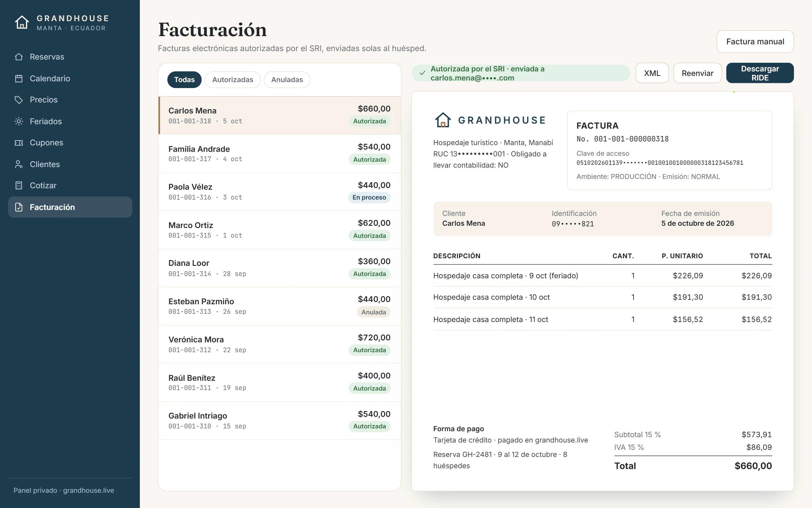Viewport: 812px width, 508px height.
Task: Click the Reserva GH-2481 reference text
Action: pos(500,460)
